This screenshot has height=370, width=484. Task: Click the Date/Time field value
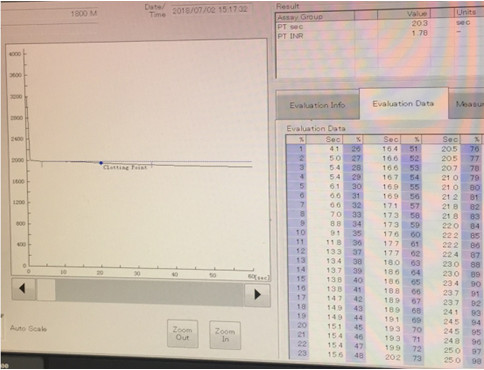211,9
